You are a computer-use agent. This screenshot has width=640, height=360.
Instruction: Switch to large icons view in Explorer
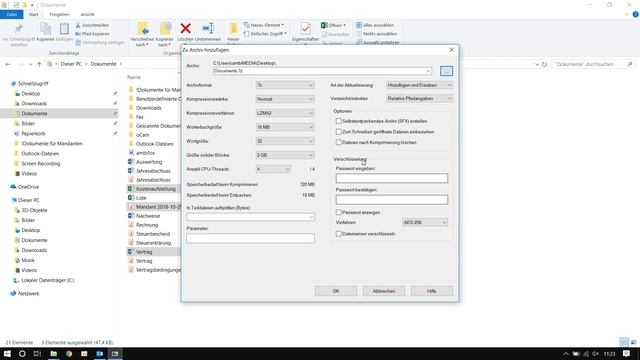coord(633,342)
